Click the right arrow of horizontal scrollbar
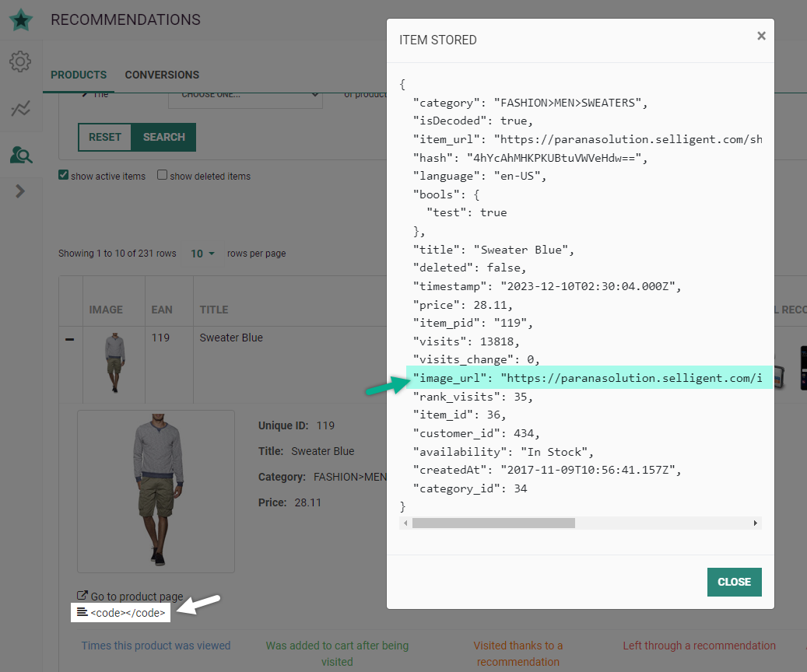This screenshot has width=807, height=672. (x=755, y=523)
